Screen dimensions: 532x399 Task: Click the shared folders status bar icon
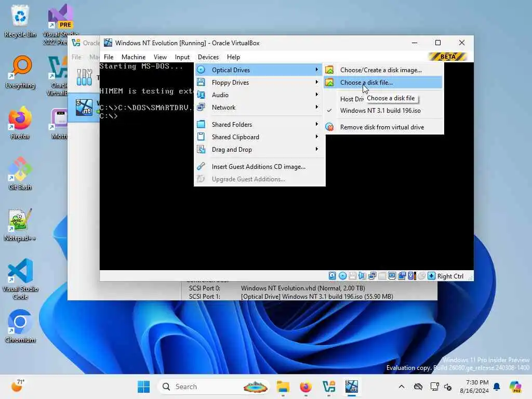[x=382, y=276]
